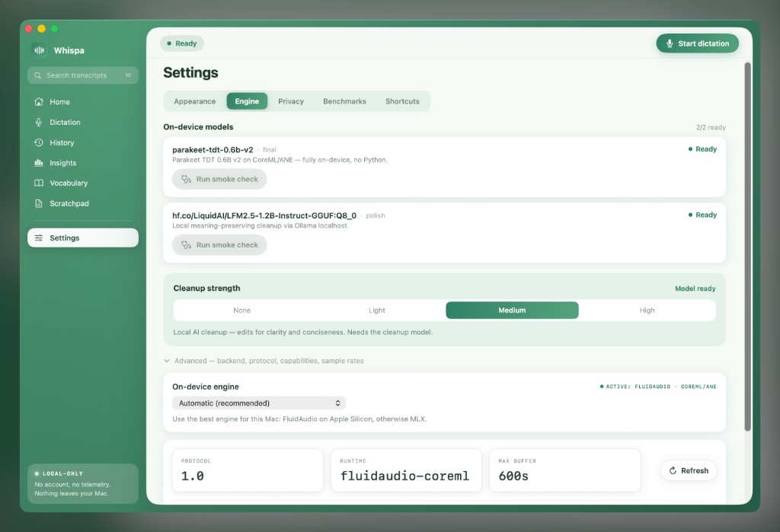This screenshot has height=532, width=780.
Task: Click the Insights bar chart icon
Action: (x=39, y=163)
